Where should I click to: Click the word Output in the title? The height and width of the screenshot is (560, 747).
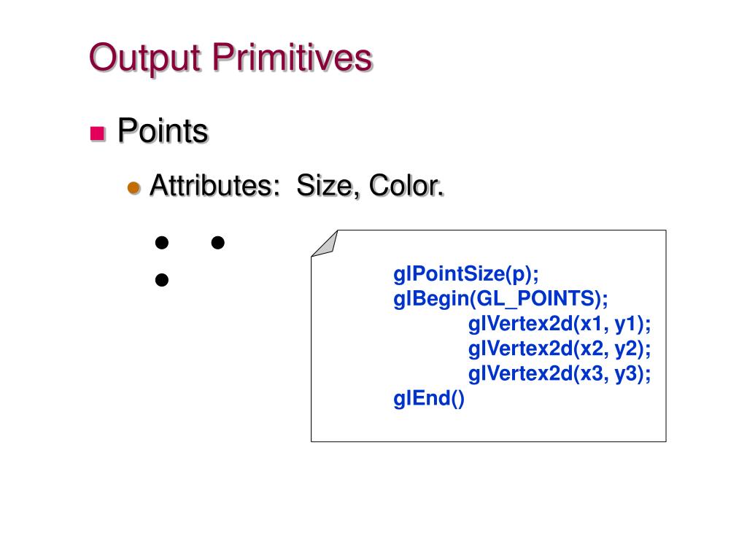(144, 58)
